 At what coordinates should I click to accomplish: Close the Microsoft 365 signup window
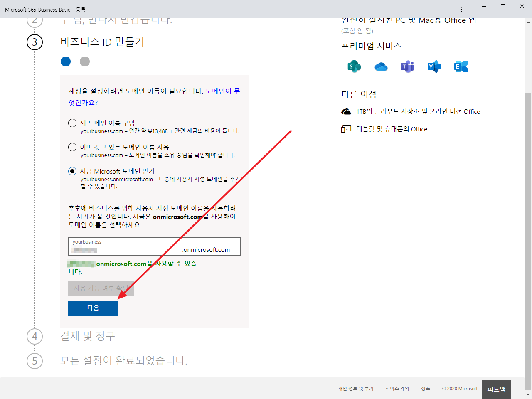point(522,6)
